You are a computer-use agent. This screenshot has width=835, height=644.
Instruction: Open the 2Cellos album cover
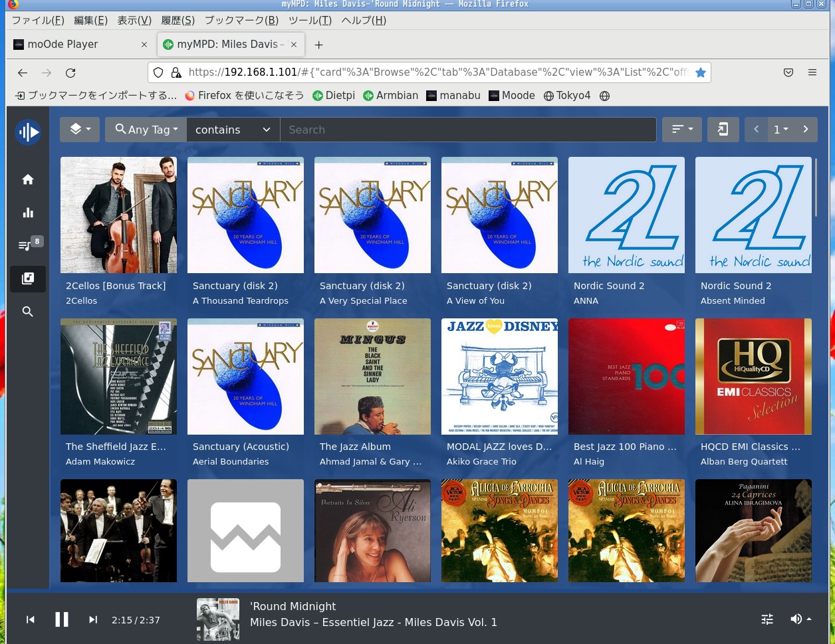coord(118,215)
